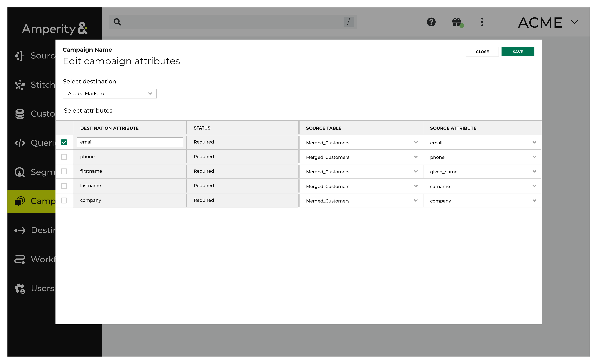Screen dimensions: 597x364
Task: Check the company attribute checkbox
Action: [x=64, y=200]
